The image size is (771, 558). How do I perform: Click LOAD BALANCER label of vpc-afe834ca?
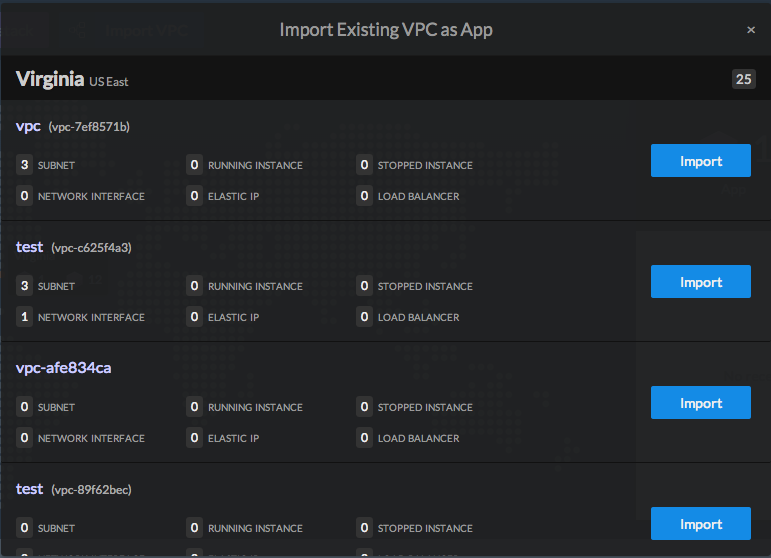[418, 439]
